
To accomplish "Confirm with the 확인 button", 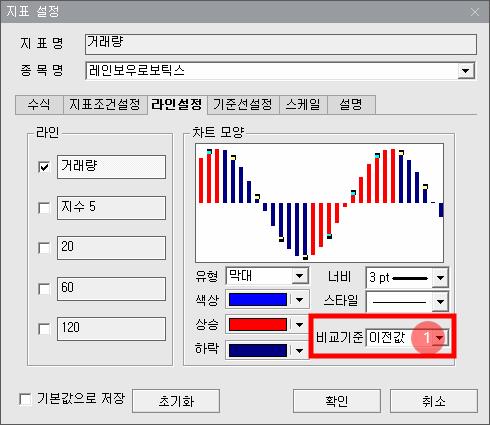I will 337,401.
